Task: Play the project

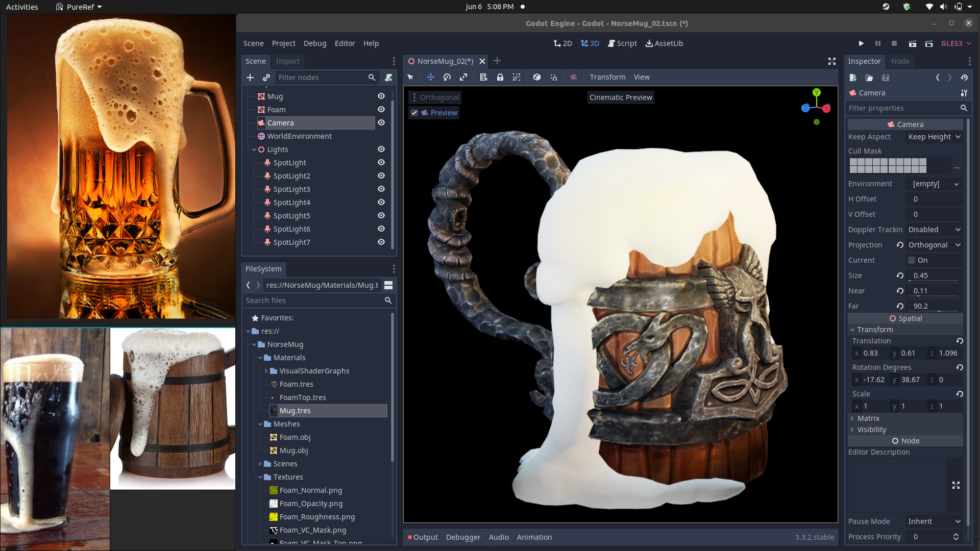Action: click(x=861, y=43)
